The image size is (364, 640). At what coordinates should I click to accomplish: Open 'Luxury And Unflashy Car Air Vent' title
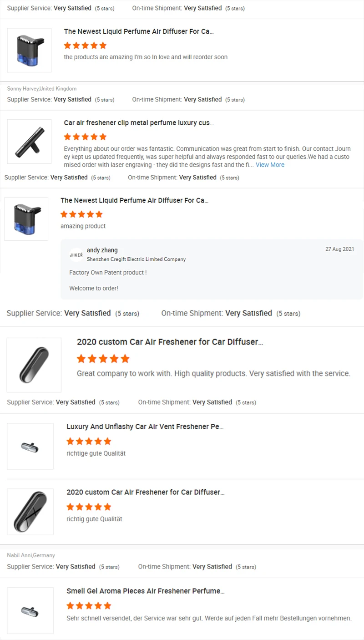pyautogui.click(x=145, y=427)
